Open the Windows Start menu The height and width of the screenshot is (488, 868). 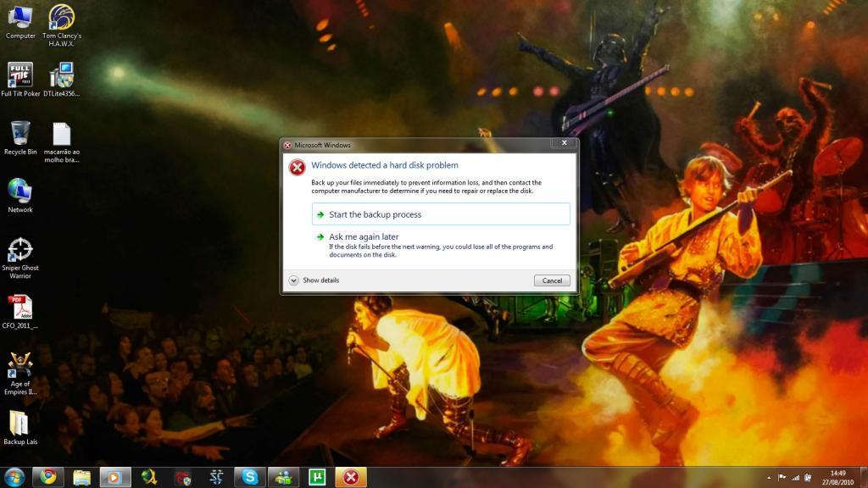(14, 477)
